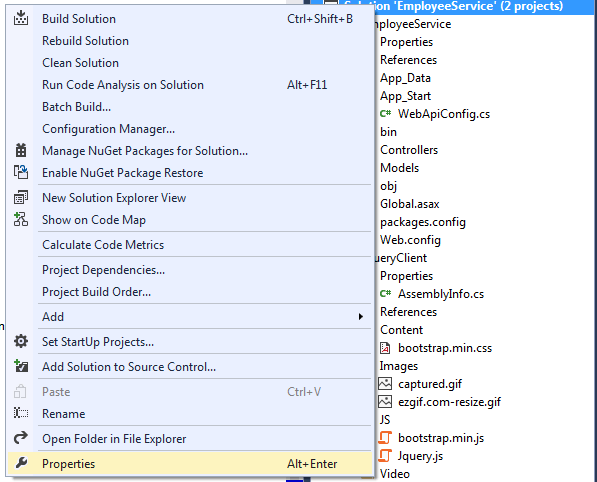Click the Open Folder arrow icon
The width and height of the screenshot is (597, 482).
(x=21, y=438)
